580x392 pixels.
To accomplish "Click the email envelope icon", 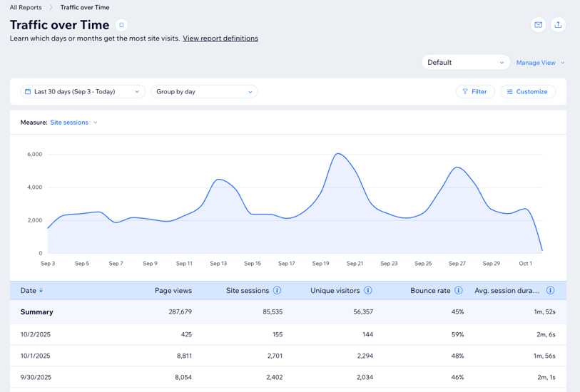I will point(539,25).
